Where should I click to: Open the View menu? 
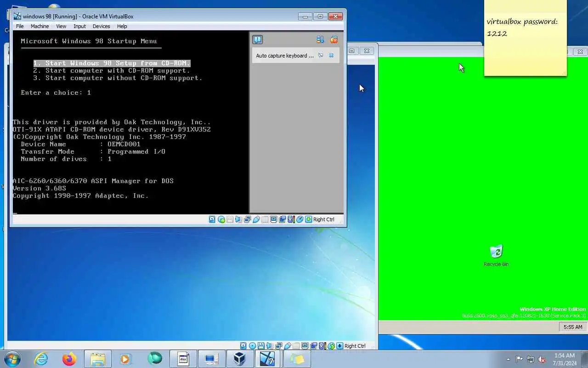tap(61, 26)
